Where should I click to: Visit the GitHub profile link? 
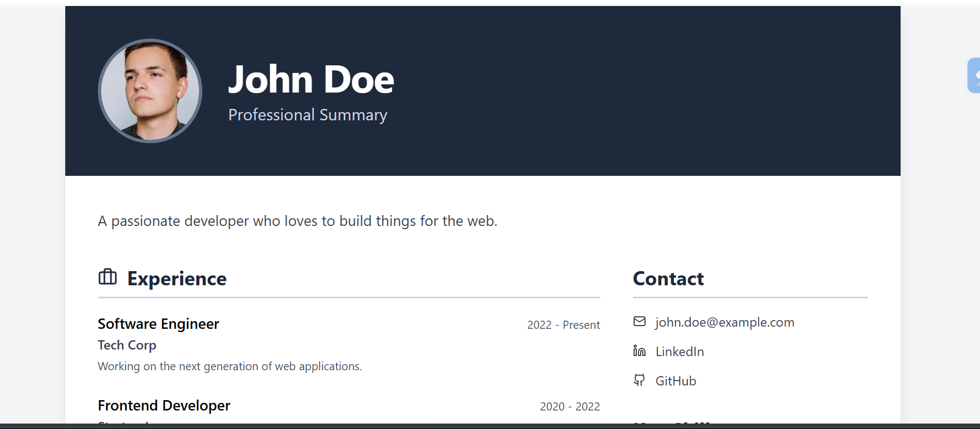675,381
